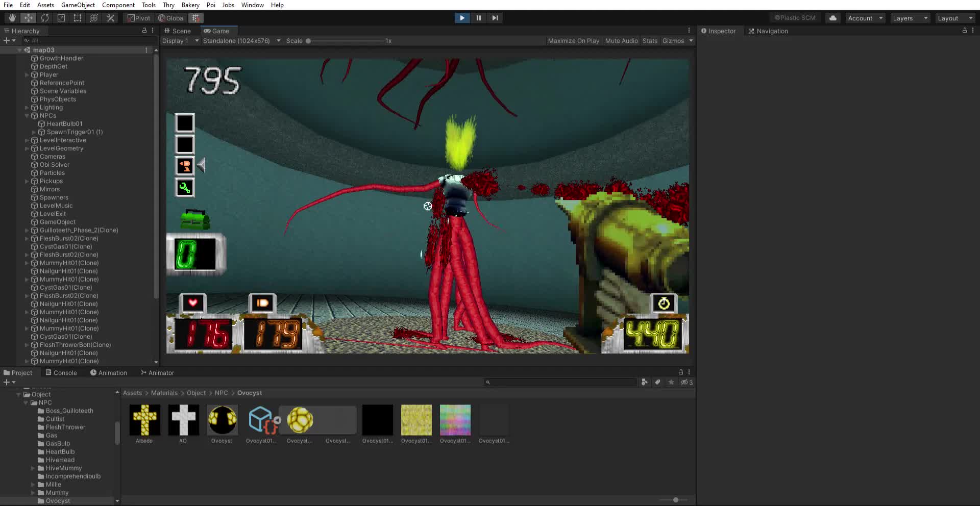This screenshot has width=980, height=506.
Task: Collapse the NPCs object
Action: click(x=27, y=116)
